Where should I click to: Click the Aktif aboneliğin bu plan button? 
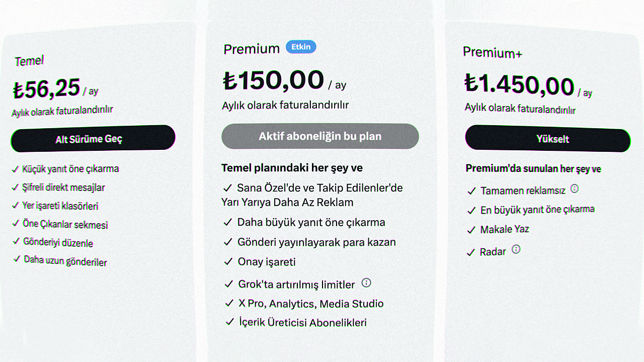[x=320, y=136]
